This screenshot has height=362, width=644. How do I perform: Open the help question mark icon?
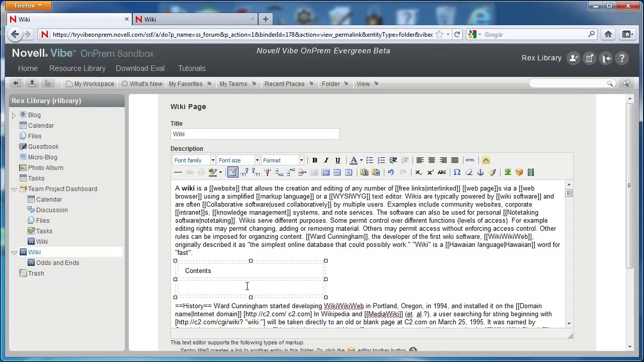coord(622,58)
